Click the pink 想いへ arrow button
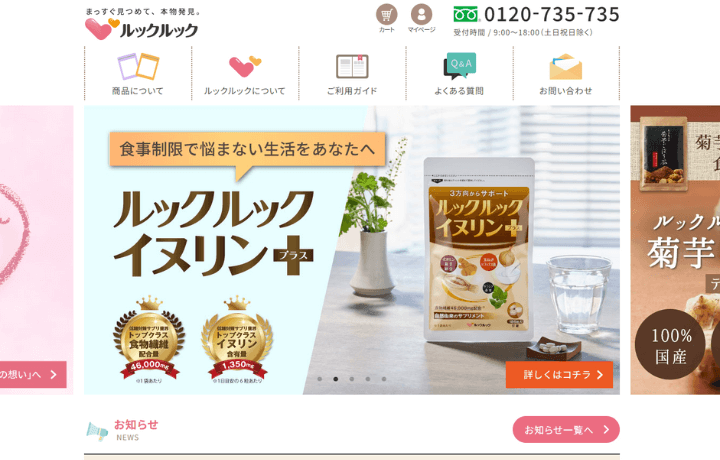 32,375
